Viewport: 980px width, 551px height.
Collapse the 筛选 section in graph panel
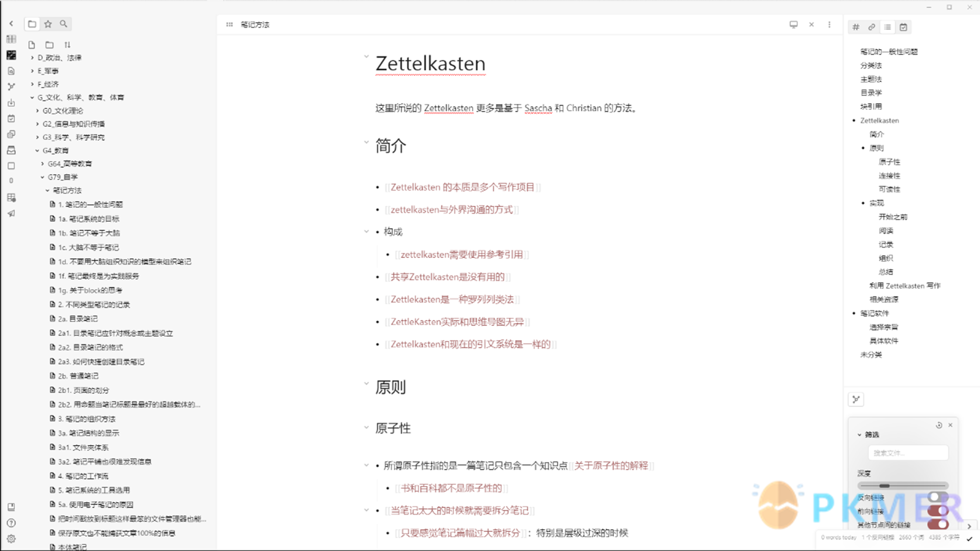coord(859,435)
